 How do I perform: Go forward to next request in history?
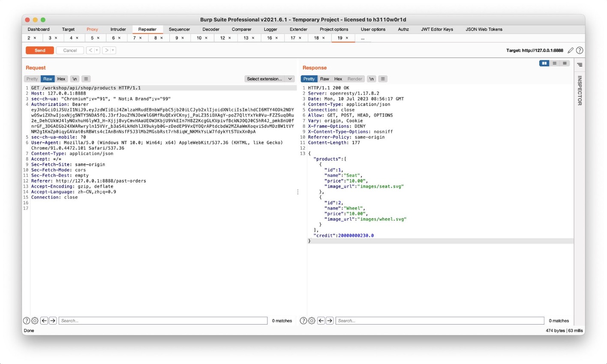click(107, 51)
